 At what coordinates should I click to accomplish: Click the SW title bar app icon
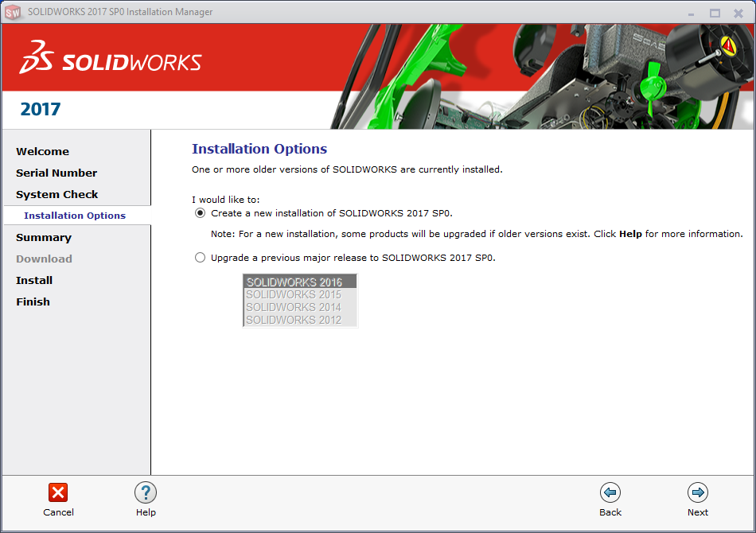[x=13, y=13]
